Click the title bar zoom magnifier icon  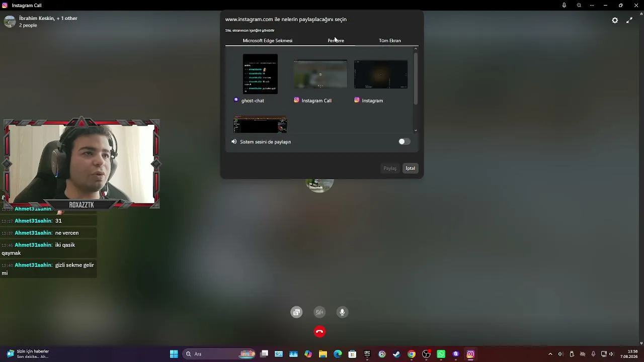(x=579, y=6)
